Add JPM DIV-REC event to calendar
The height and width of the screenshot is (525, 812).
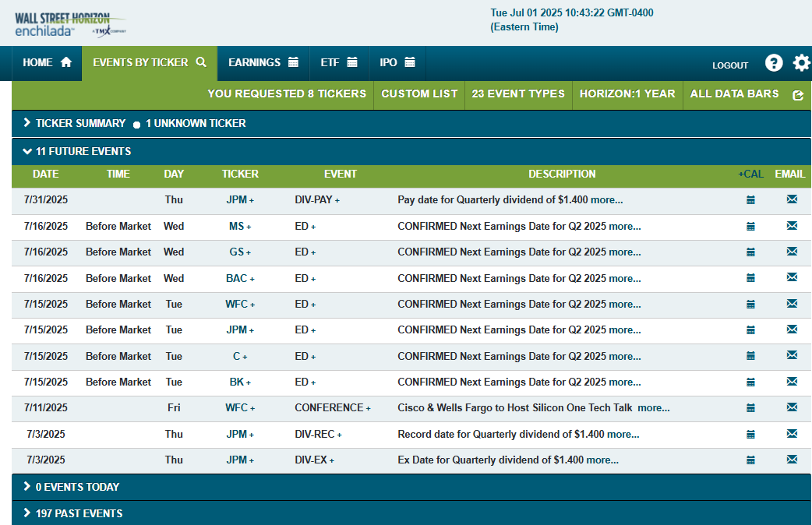tap(750, 435)
